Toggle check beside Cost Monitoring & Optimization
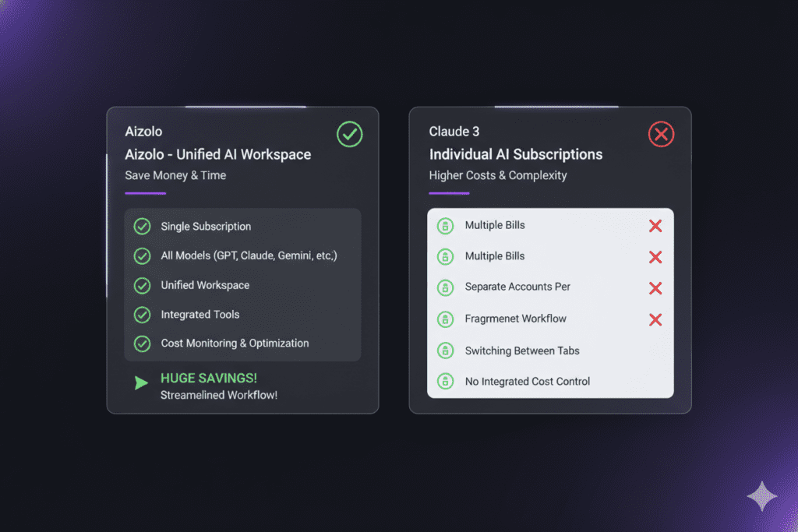 [x=142, y=344]
